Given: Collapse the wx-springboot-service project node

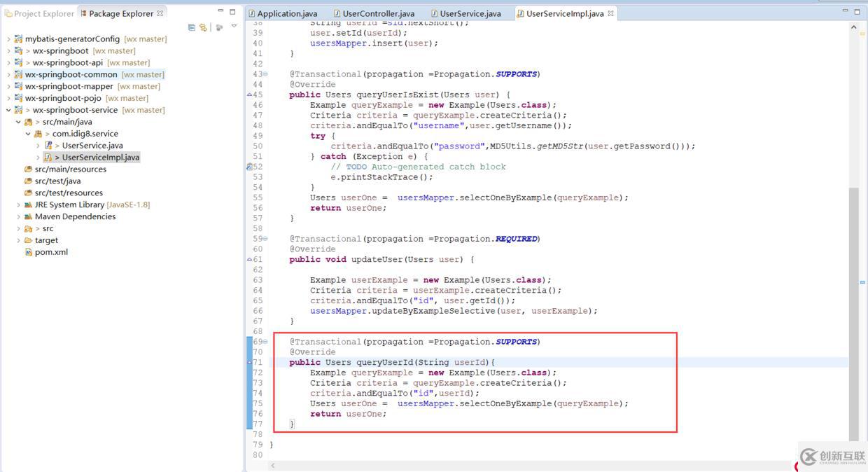Looking at the screenshot, I should pyautogui.click(x=8, y=110).
